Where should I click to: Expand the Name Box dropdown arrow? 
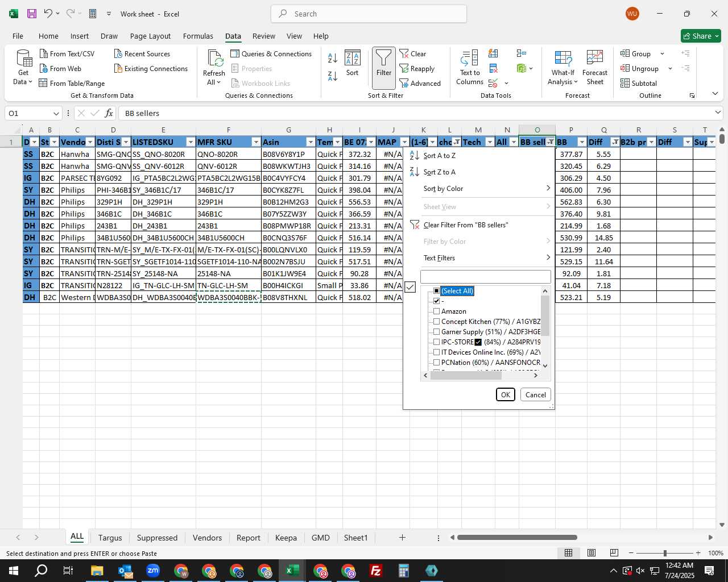coord(56,113)
